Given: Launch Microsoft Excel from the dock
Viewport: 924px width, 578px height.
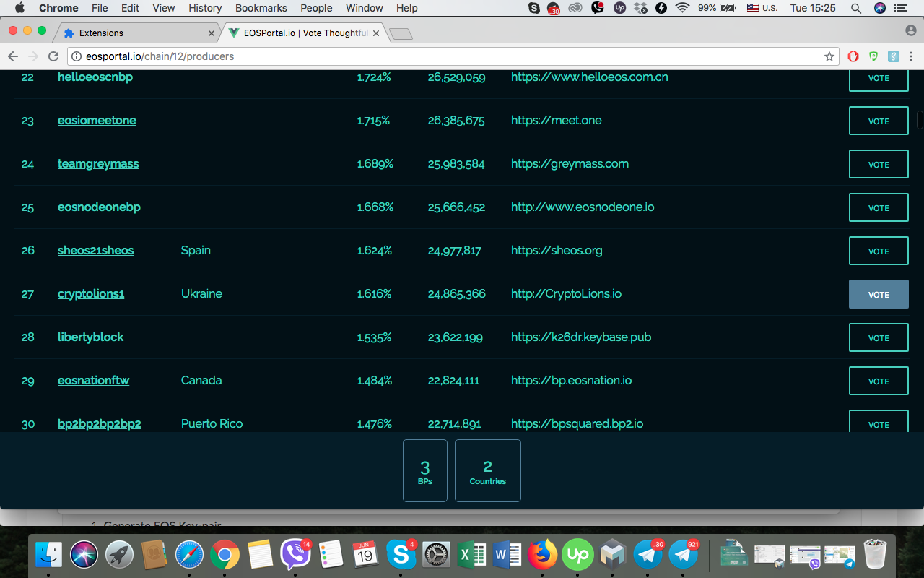Looking at the screenshot, I should point(471,555).
